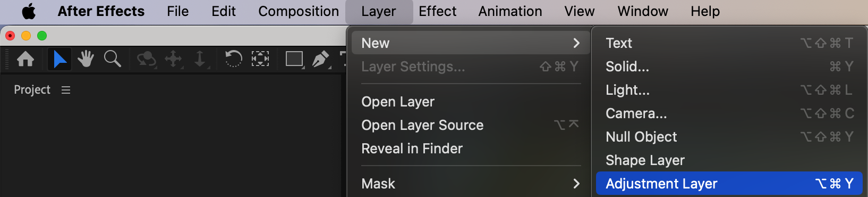
Task: Select the Pan camera tool
Action: coord(174,59)
